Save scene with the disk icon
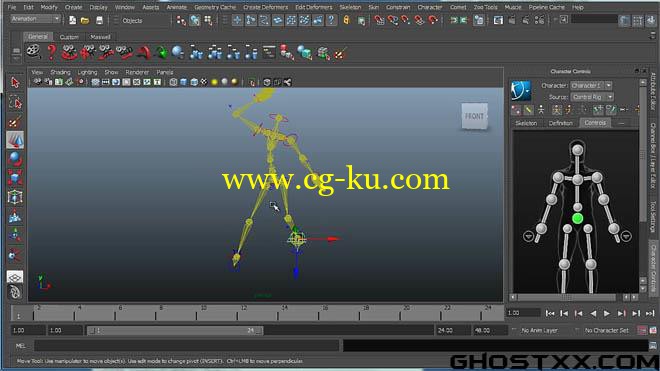660x371 pixels. 99,20
